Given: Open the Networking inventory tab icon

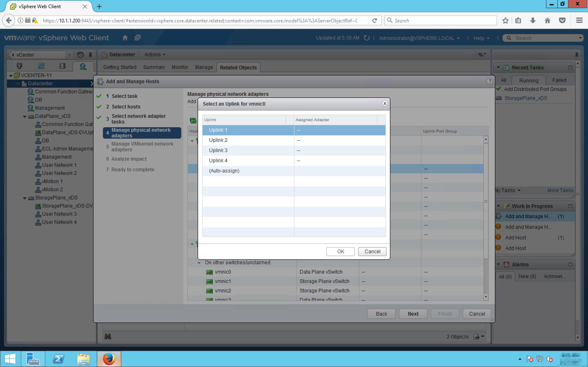Looking at the screenshot, I should pos(83,66).
